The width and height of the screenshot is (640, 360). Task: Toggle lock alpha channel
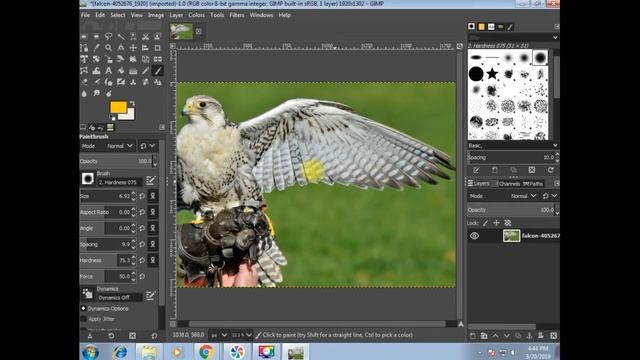(508, 223)
